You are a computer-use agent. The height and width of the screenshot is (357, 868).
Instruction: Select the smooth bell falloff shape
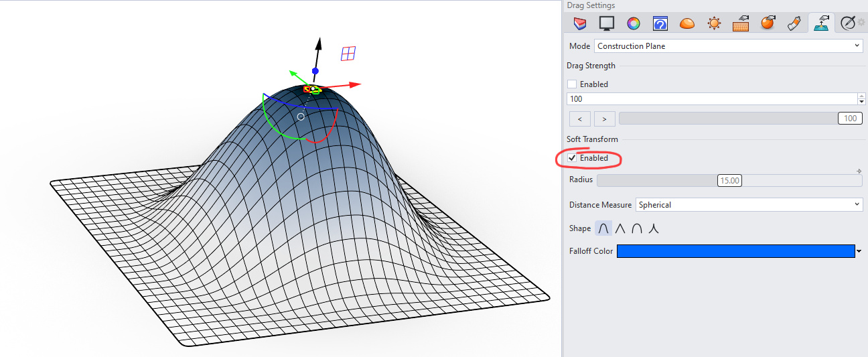604,228
